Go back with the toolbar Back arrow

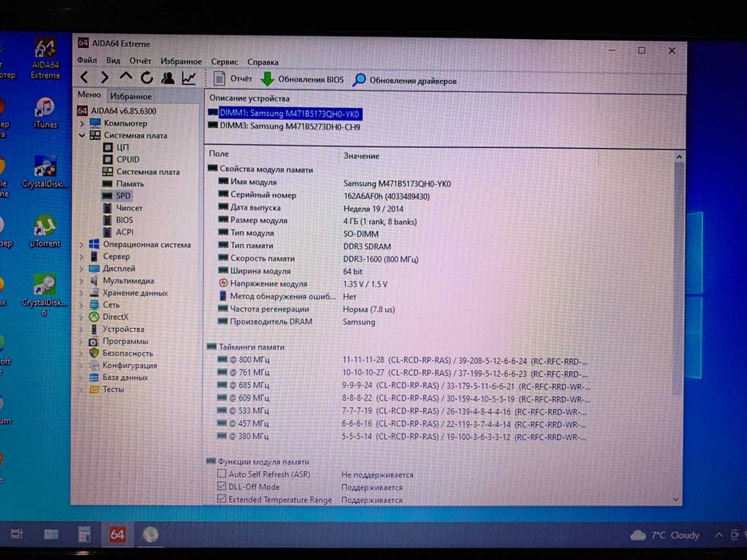pos(84,77)
